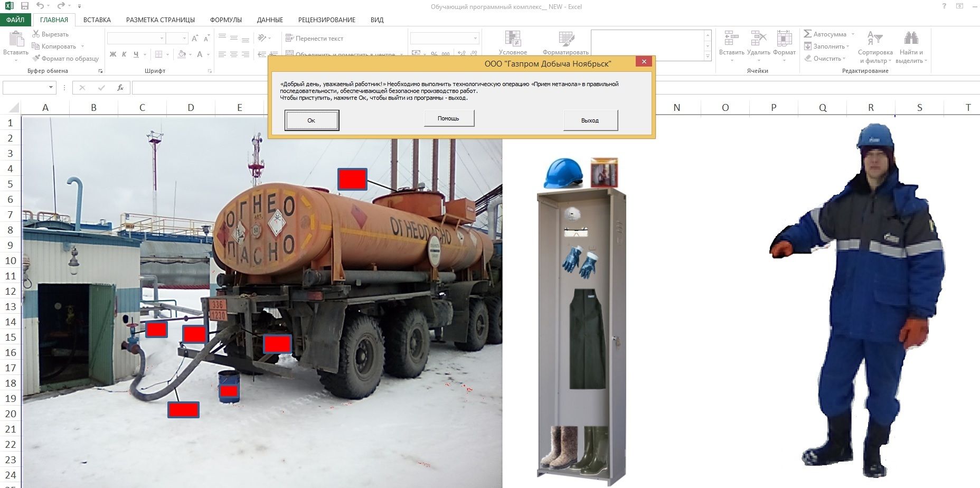Toggle bold (Ж) formatting
Screen dimensions: 980x488
click(x=112, y=54)
